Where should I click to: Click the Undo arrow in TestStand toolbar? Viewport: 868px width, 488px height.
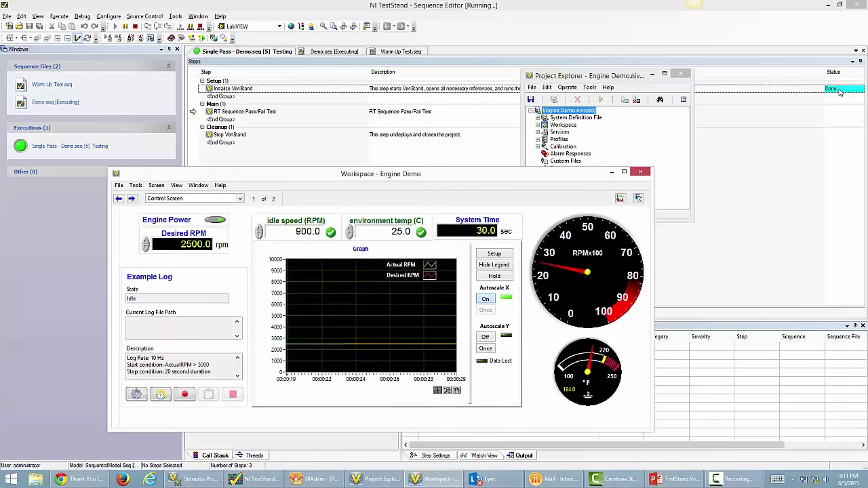(84, 26)
